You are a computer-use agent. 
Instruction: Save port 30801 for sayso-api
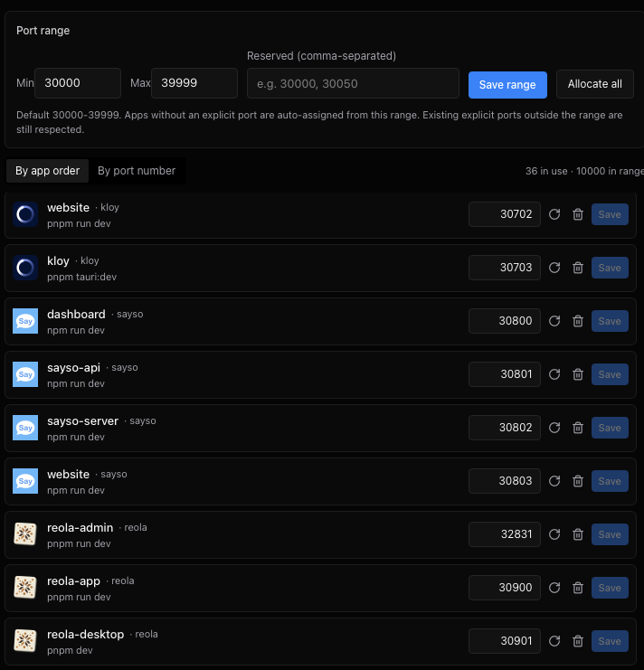610,374
